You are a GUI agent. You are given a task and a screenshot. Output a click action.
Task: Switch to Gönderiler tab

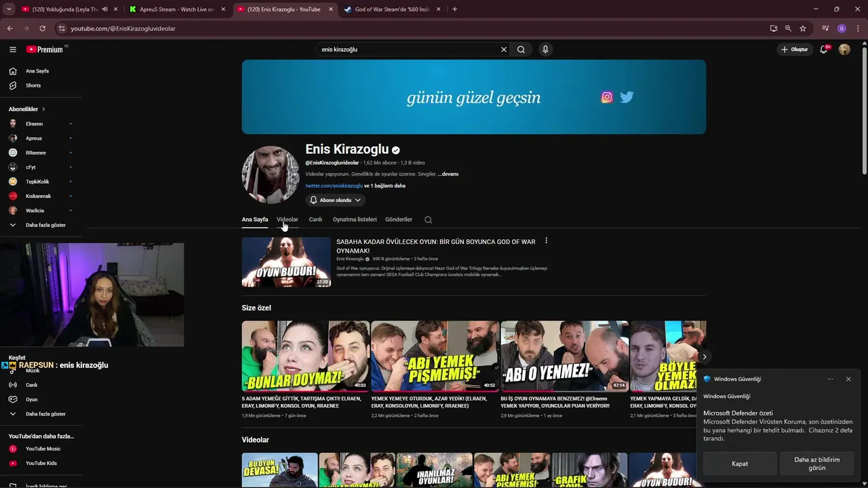[399, 220]
